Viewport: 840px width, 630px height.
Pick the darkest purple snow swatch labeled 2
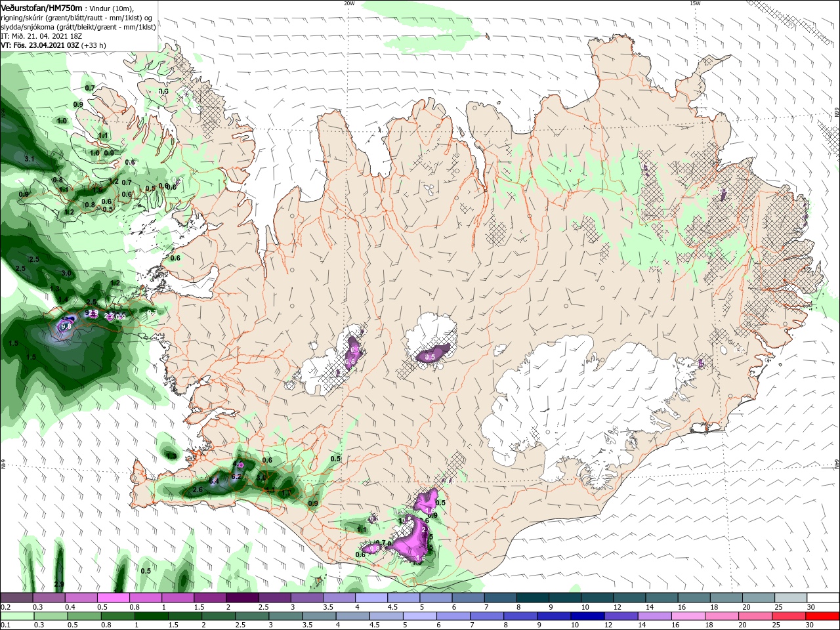242,598
